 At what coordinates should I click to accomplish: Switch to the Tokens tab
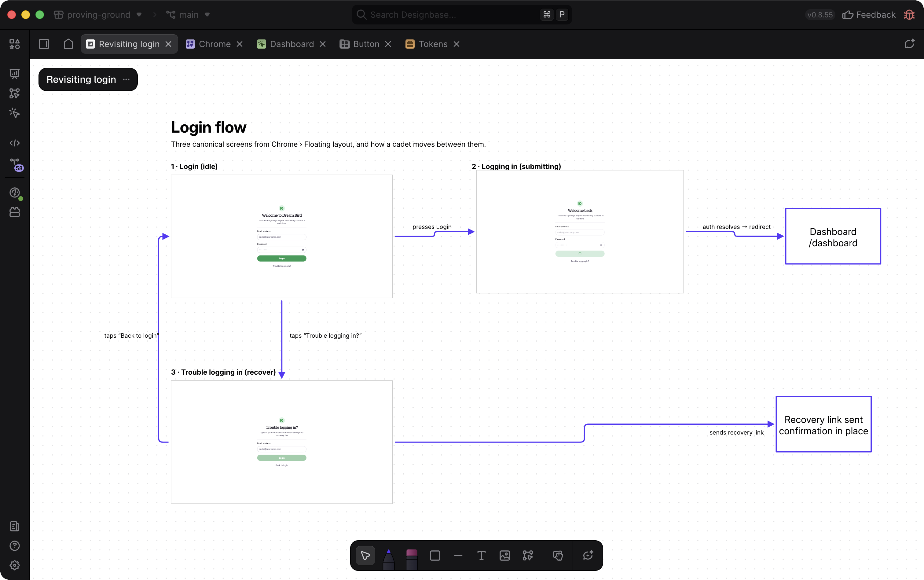tap(433, 44)
